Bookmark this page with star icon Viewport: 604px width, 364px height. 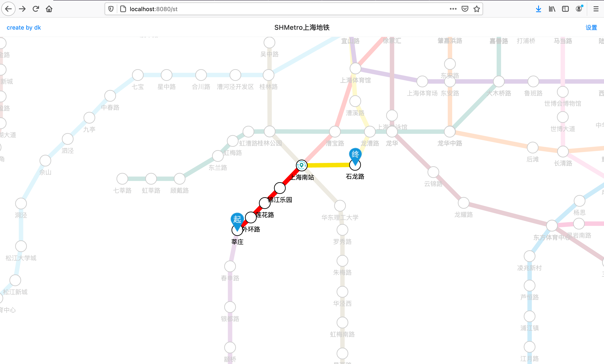click(476, 9)
